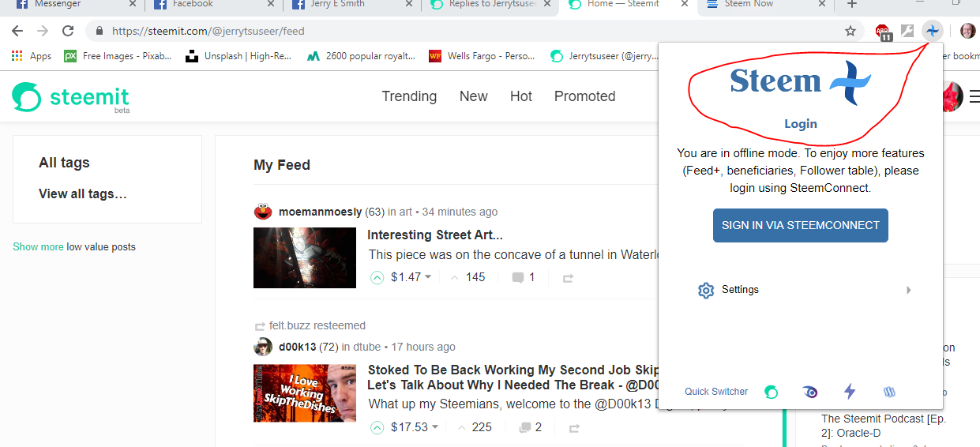The image size is (980, 447).
Task: Upvote the Interesting Street Art post
Action: coord(377,277)
